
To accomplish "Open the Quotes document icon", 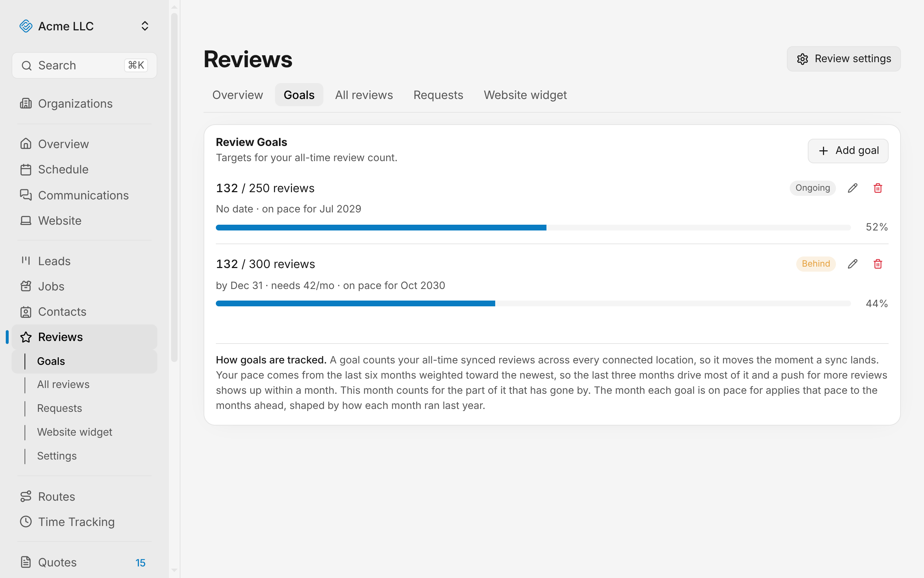I will coord(26,562).
